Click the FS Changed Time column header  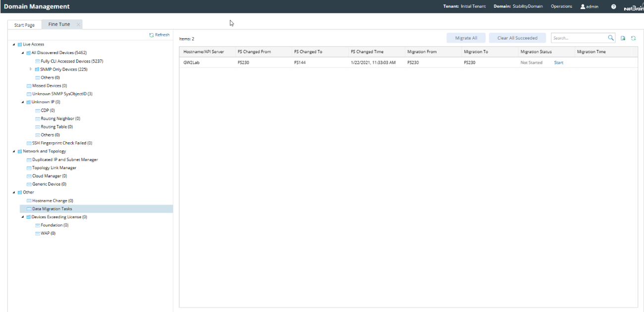point(375,52)
